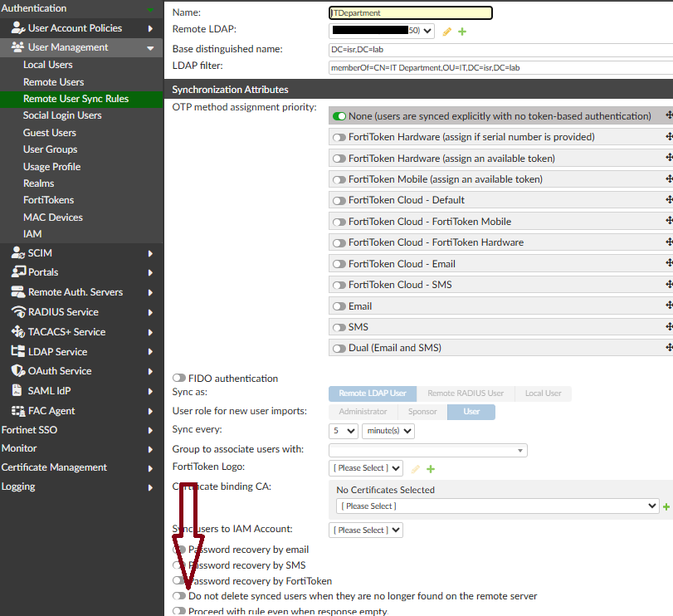Open Remote Users in sidebar menu

point(54,82)
